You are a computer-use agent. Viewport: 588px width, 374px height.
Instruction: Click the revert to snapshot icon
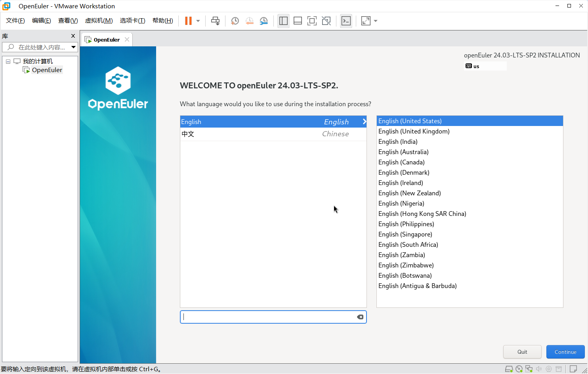249,21
